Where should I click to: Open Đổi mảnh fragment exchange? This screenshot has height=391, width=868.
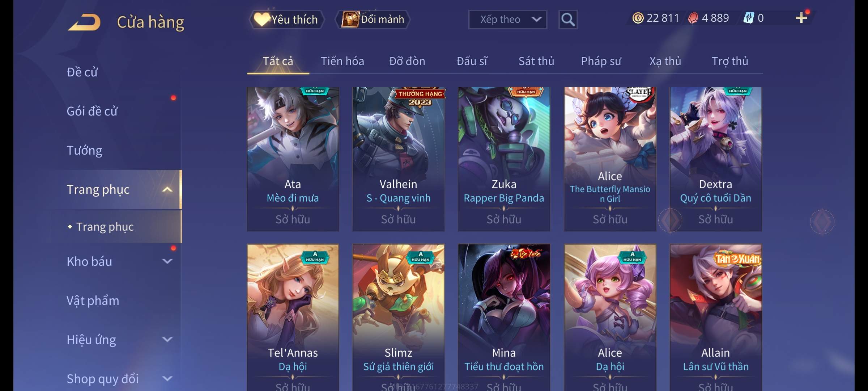pos(373,20)
